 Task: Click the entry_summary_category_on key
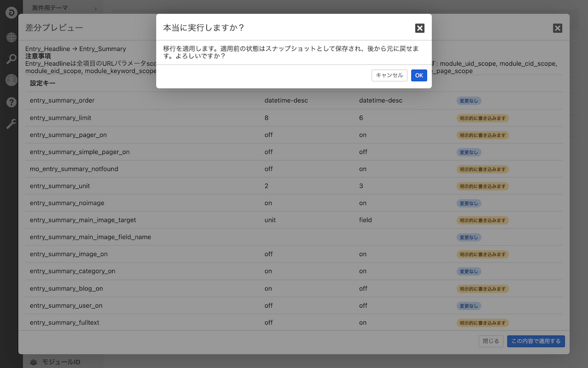click(73, 271)
